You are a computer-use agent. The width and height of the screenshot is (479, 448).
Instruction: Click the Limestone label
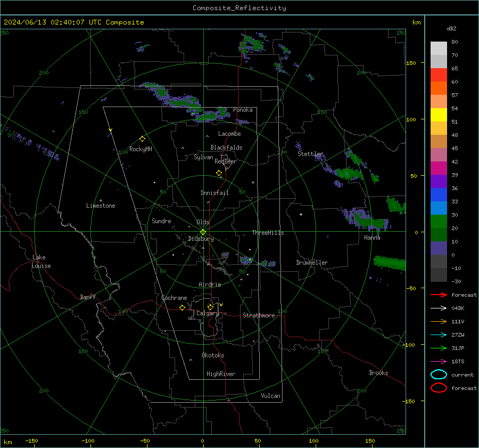click(x=101, y=206)
